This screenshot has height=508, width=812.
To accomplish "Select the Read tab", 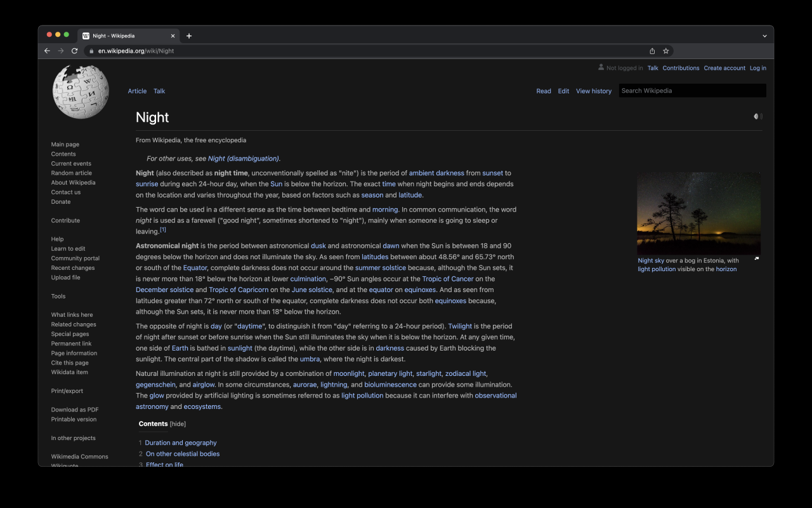I will click(544, 91).
